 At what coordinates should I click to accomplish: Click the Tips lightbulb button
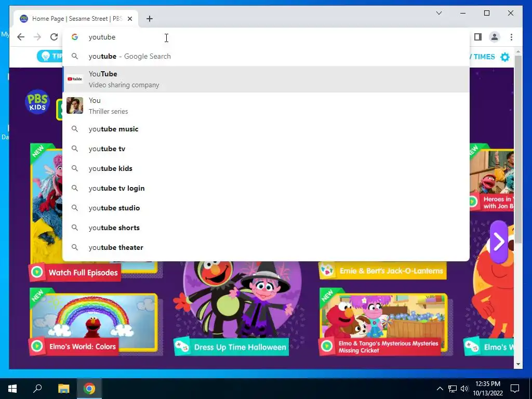click(49, 56)
